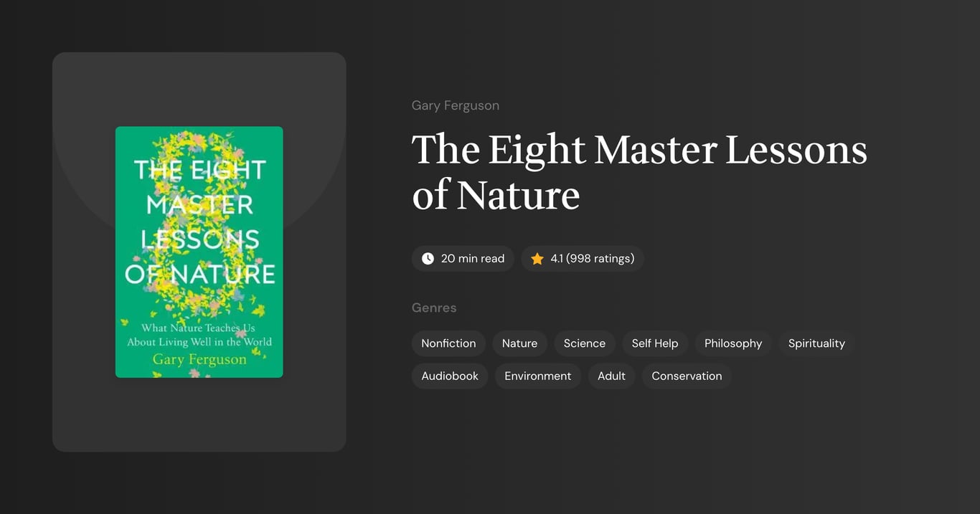Open the Conservation genre
Screen dimensions: 980x514
(x=686, y=376)
